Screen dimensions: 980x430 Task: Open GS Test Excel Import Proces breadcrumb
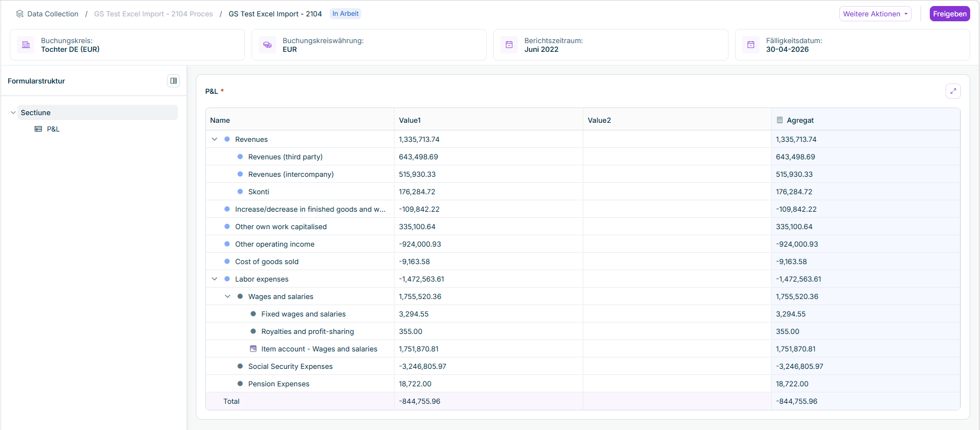[153, 14]
